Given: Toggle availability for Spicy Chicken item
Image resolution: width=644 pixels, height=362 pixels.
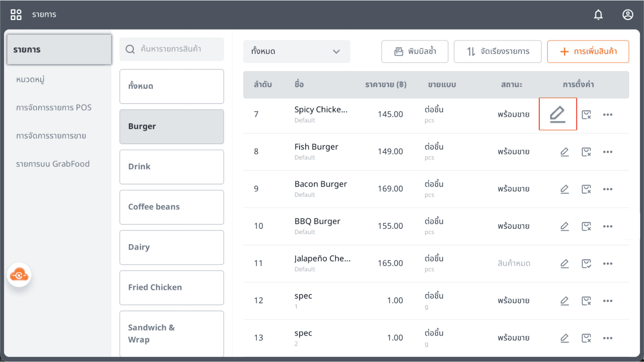Looking at the screenshot, I should [x=586, y=115].
